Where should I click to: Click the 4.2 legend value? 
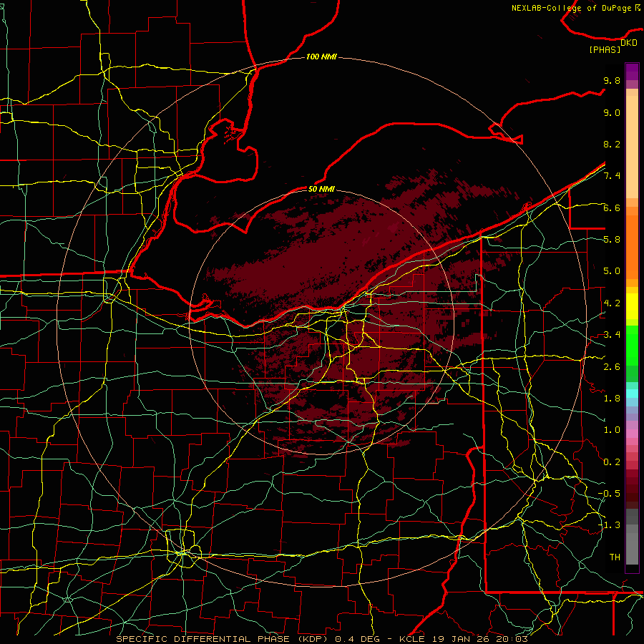pos(612,303)
